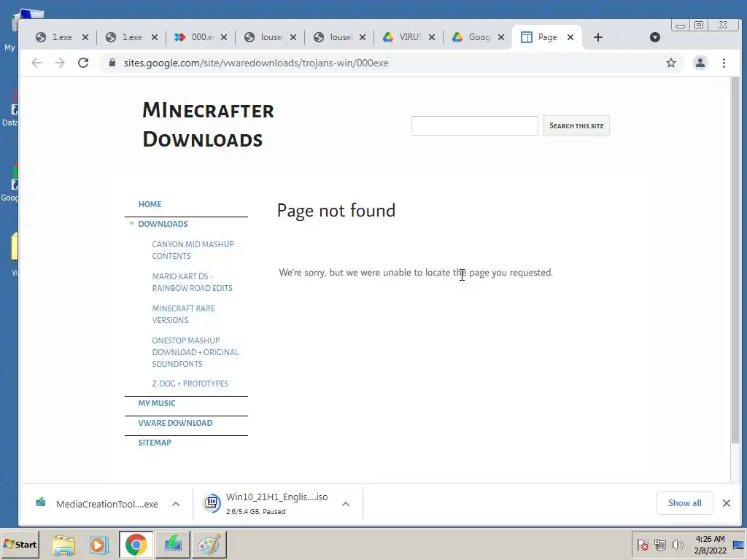Click the site search text field
Viewport: 747px width, 560px height.
pos(474,125)
